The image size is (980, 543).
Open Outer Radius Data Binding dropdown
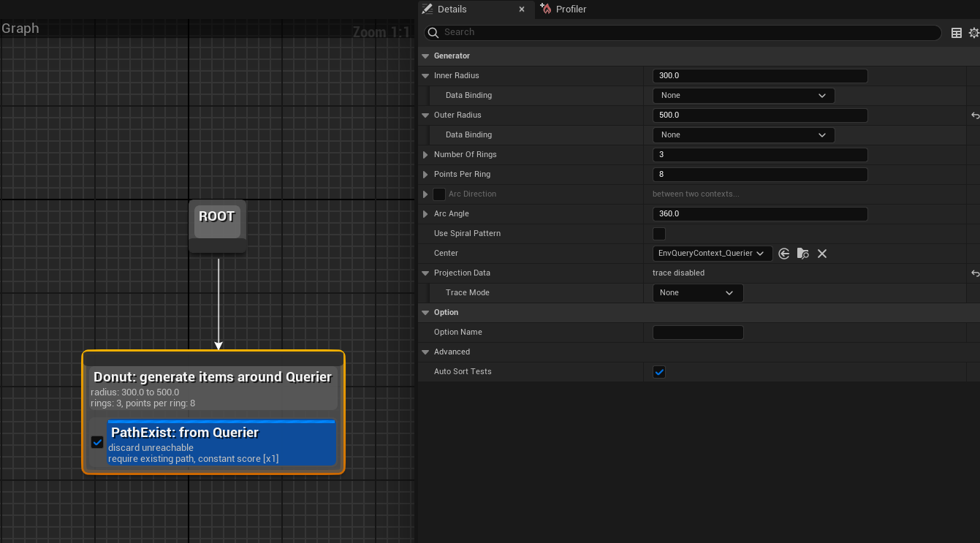pyautogui.click(x=743, y=135)
